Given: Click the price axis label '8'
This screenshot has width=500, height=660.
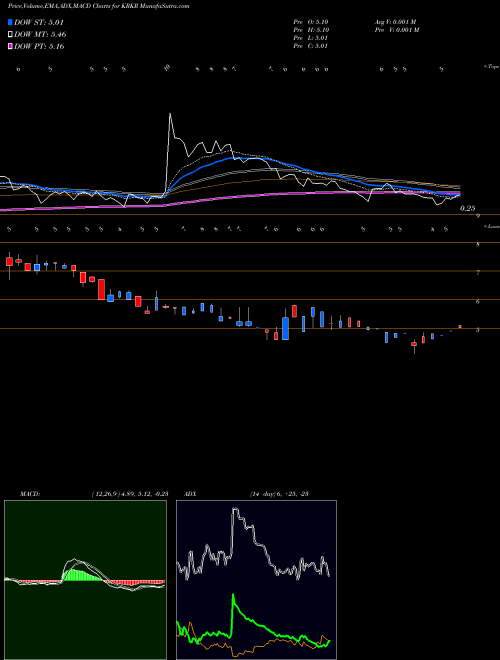Looking at the screenshot, I should pos(478,245).
